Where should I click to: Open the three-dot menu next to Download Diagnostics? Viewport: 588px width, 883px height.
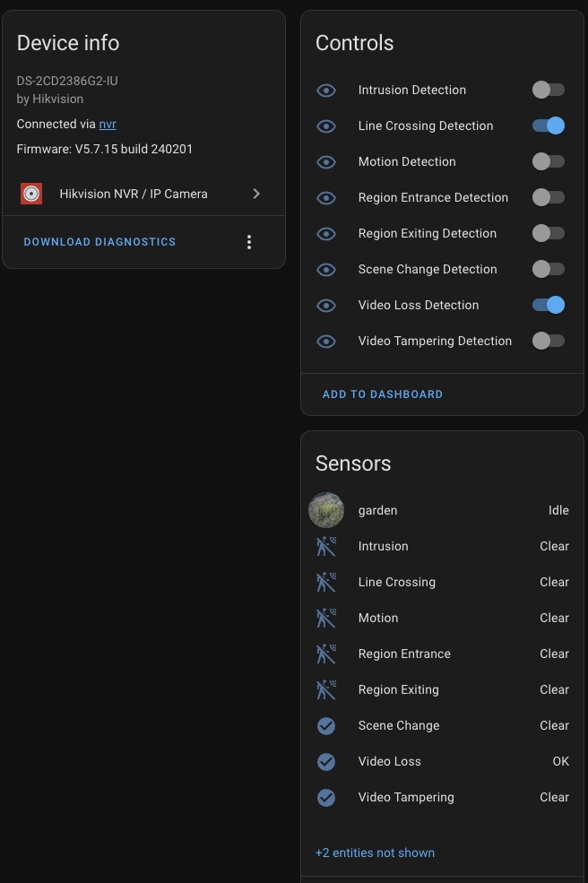tap(249, 242)
